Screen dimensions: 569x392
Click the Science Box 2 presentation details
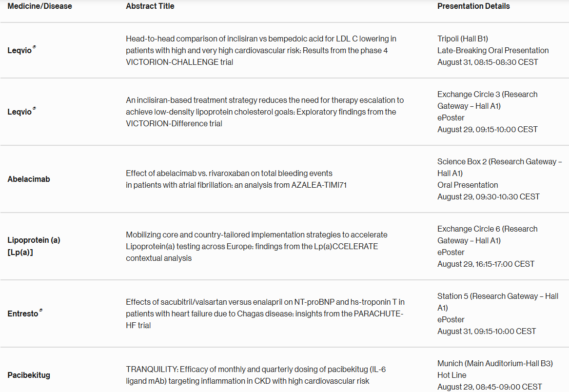pos(499,179)
